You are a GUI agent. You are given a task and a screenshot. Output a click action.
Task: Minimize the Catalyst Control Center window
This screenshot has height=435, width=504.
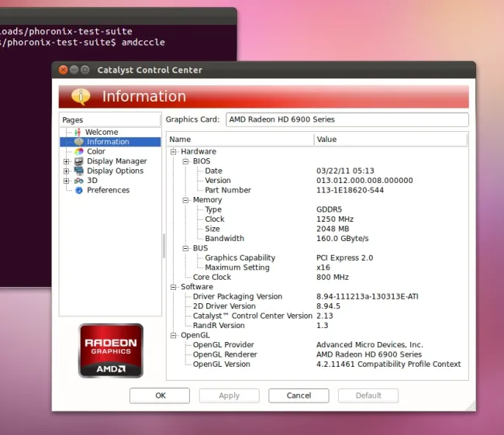pyautogui.click(x=74, y=70)
